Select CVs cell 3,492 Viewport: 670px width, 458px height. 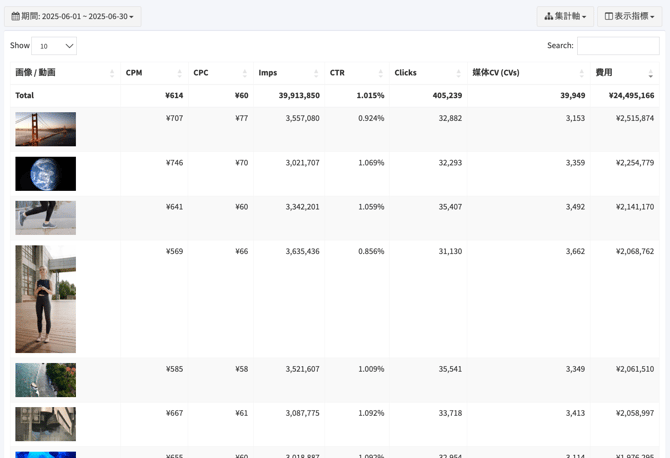tap(575, 207)
